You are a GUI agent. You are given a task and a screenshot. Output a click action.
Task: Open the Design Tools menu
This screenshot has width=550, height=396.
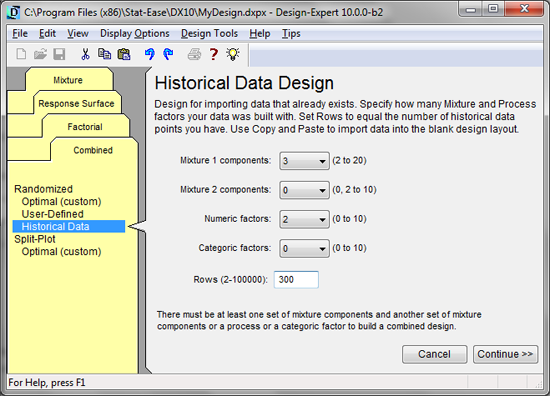pos(209,34)
